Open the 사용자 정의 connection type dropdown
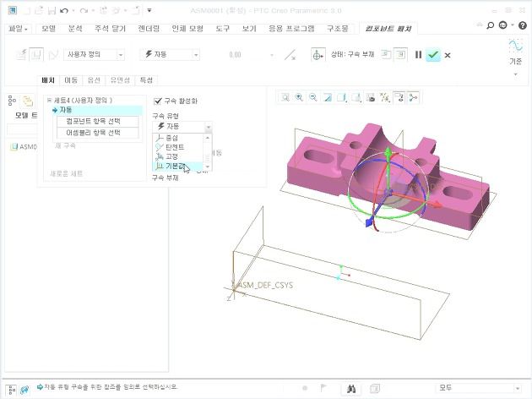The height and width of the screenshot is (399, 532). point(95,55)
